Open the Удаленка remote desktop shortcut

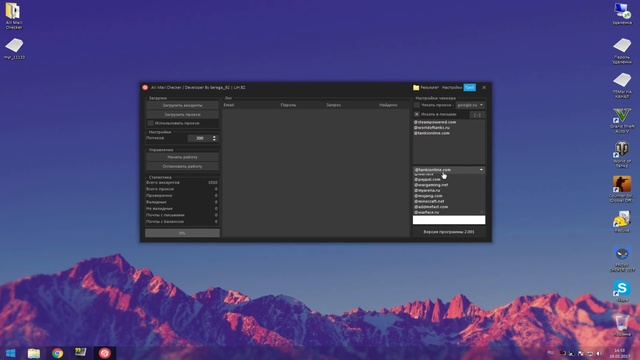click(622, 13)
